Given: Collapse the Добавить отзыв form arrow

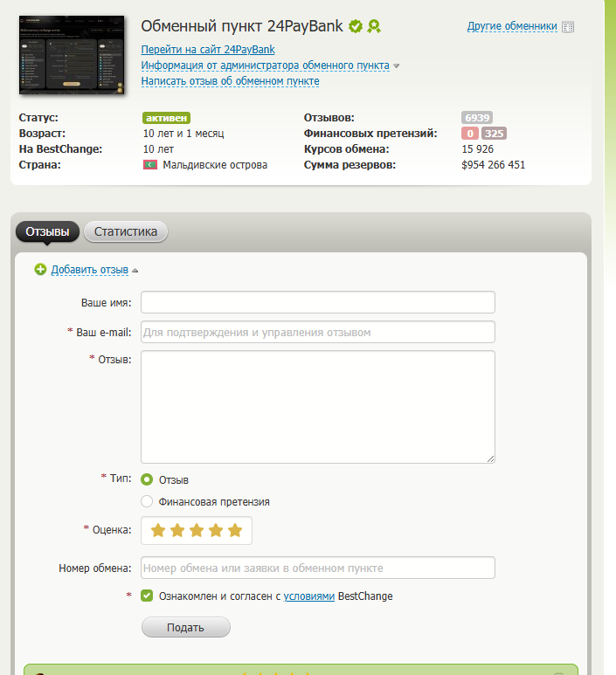Looking at the screenshot, I should tap(135, 271).
